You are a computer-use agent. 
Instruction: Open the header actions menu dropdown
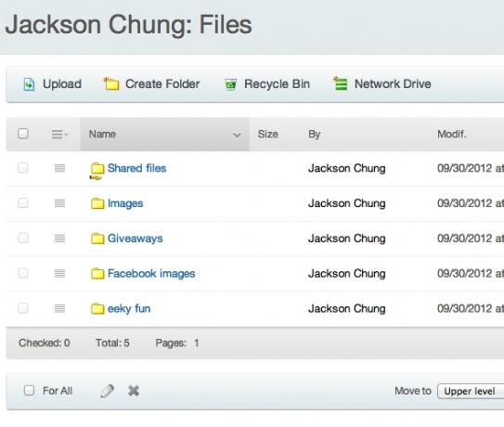click(59, 134)
